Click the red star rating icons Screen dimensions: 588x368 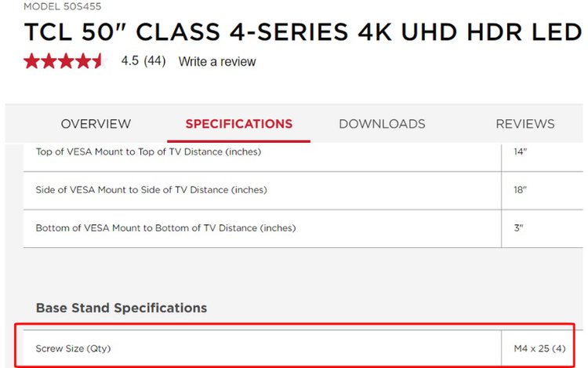coord(64,61)
